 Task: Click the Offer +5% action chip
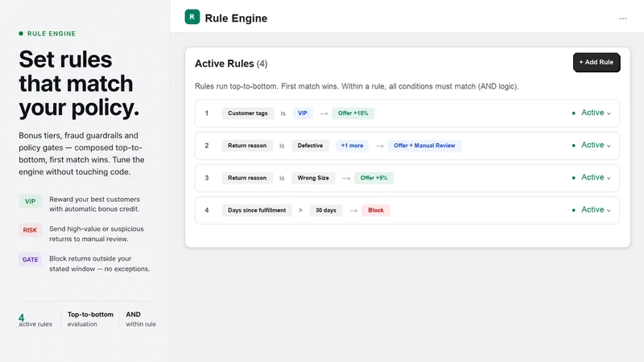point(374,178)
